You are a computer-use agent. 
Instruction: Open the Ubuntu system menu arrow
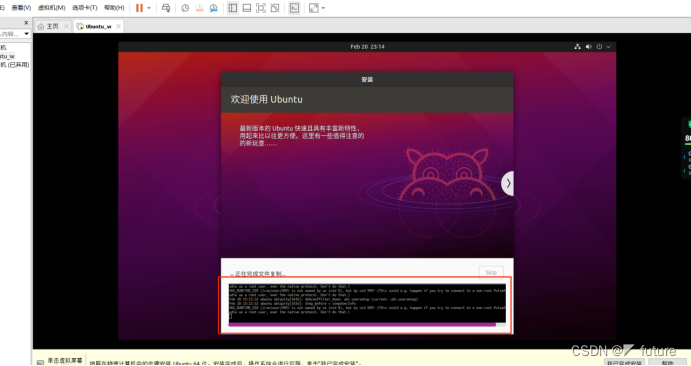[x=609, y=47]
